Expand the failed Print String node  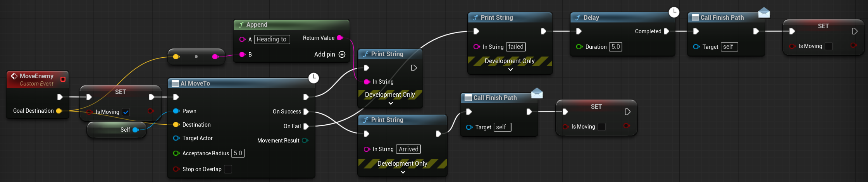pyautogui.click(x=510, y=70)
